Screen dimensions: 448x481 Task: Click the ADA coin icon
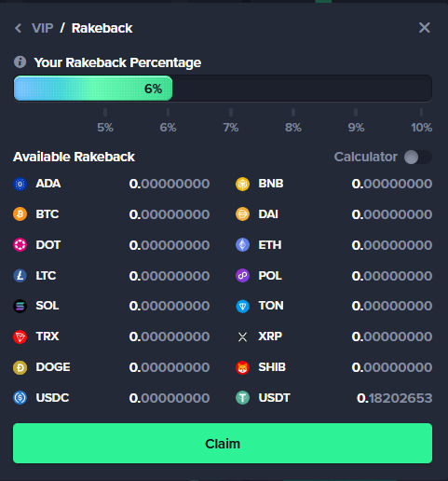click(20, 184)
